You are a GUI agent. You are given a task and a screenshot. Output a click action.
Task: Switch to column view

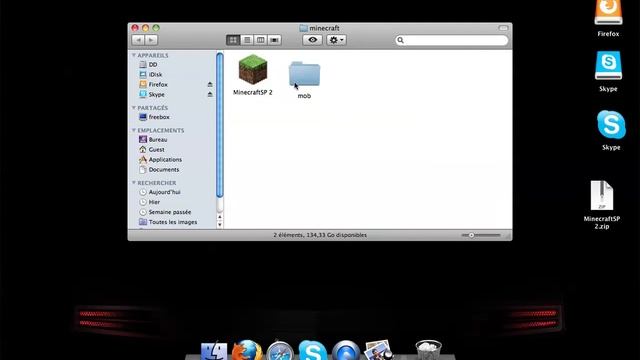260,40
